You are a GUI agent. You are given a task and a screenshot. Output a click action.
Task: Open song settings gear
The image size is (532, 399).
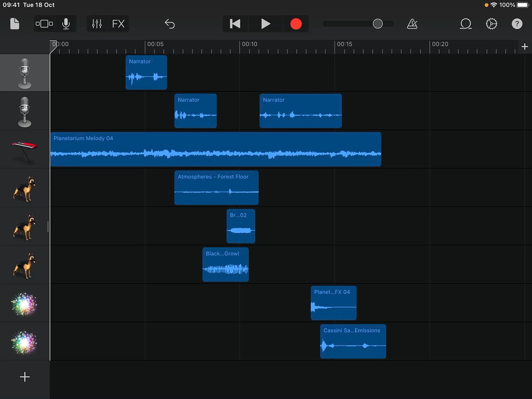491,24
